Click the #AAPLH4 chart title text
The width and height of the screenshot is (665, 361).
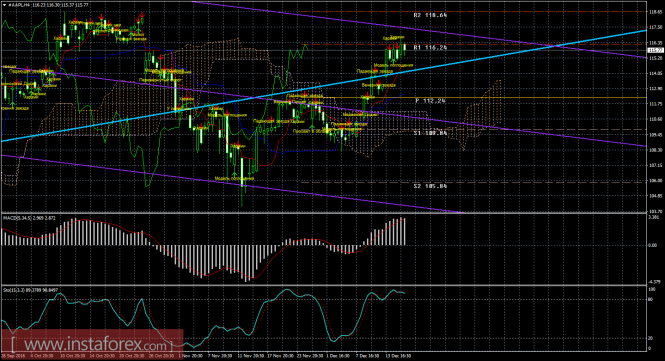coord(19,5)
